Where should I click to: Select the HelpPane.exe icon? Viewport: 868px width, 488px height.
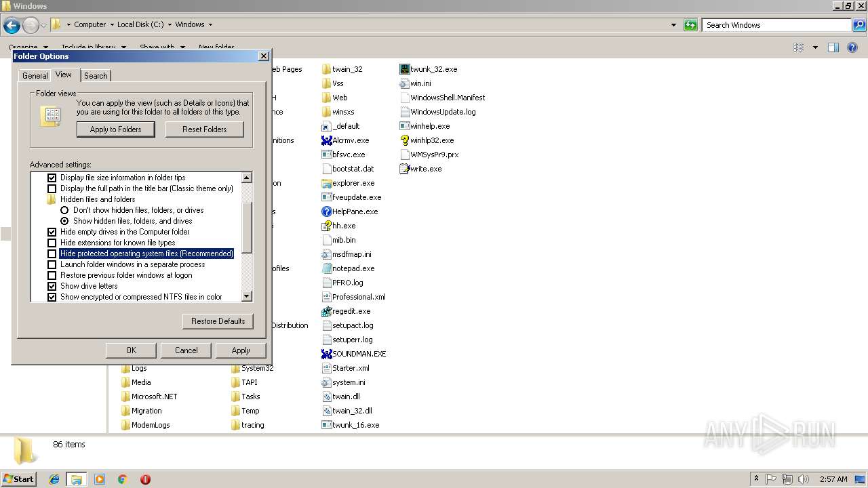click(x=327, y=211)
